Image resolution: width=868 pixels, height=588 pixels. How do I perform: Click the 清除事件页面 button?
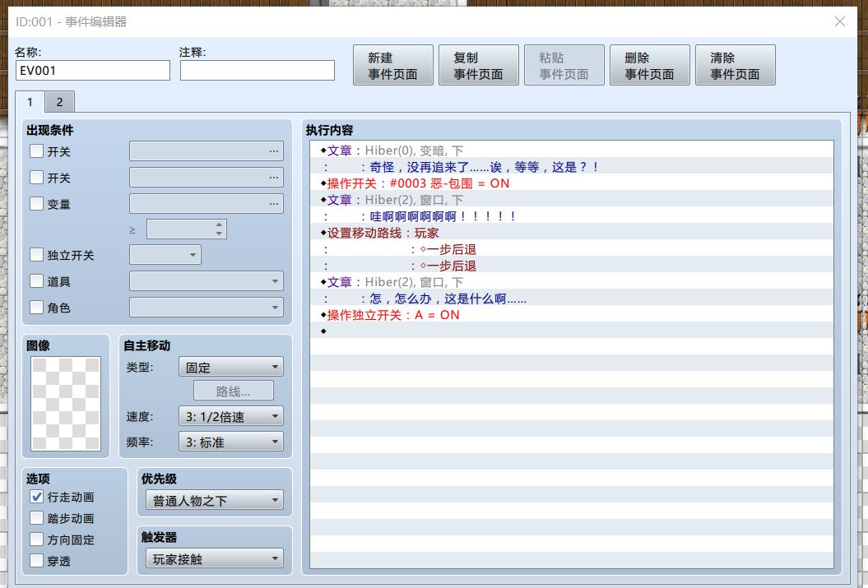736,65
